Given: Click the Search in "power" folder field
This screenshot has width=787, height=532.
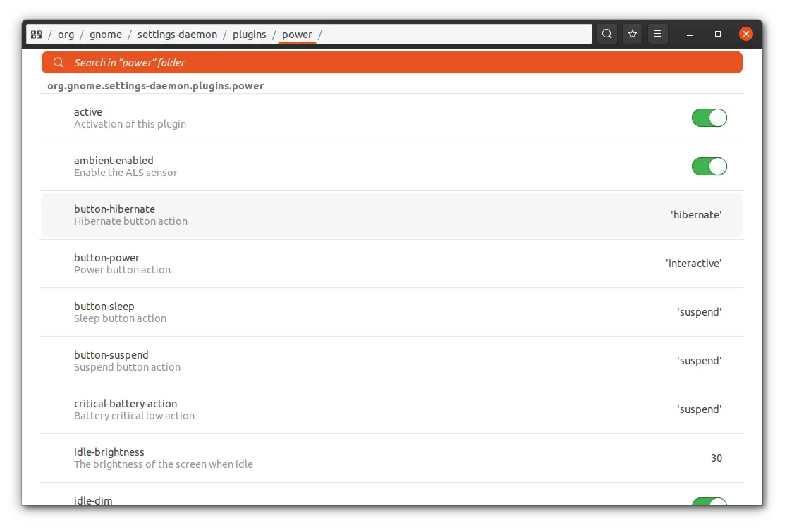Looking at the screenshot, I should pos(391,63).
